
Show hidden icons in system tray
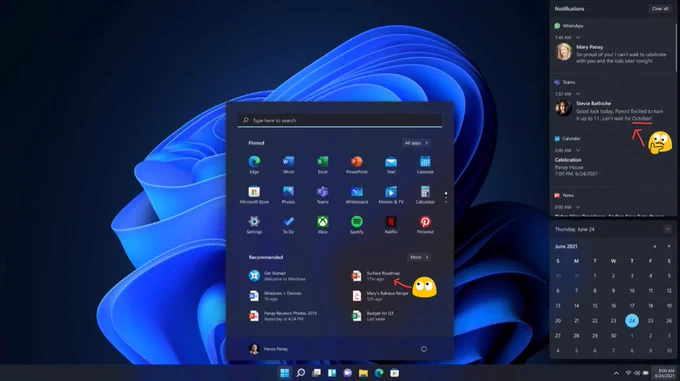(x=616, y=373)
